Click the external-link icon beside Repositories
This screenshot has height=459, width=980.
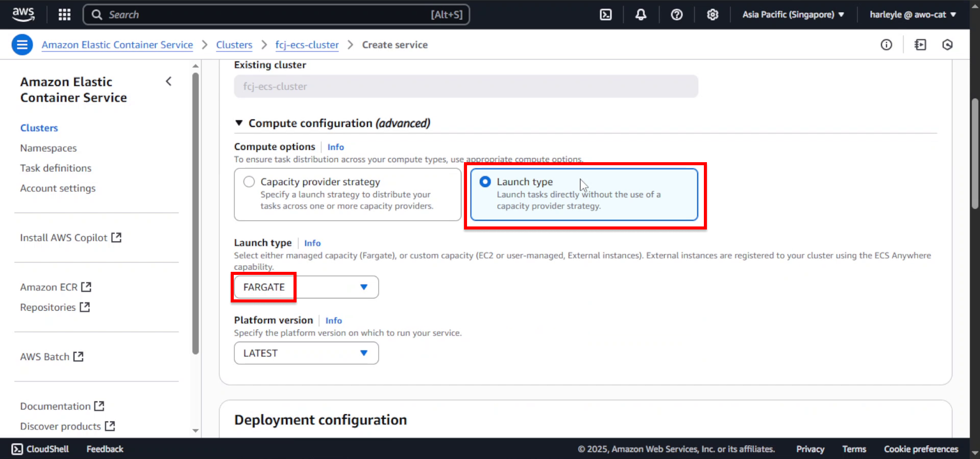pos(85,307)
